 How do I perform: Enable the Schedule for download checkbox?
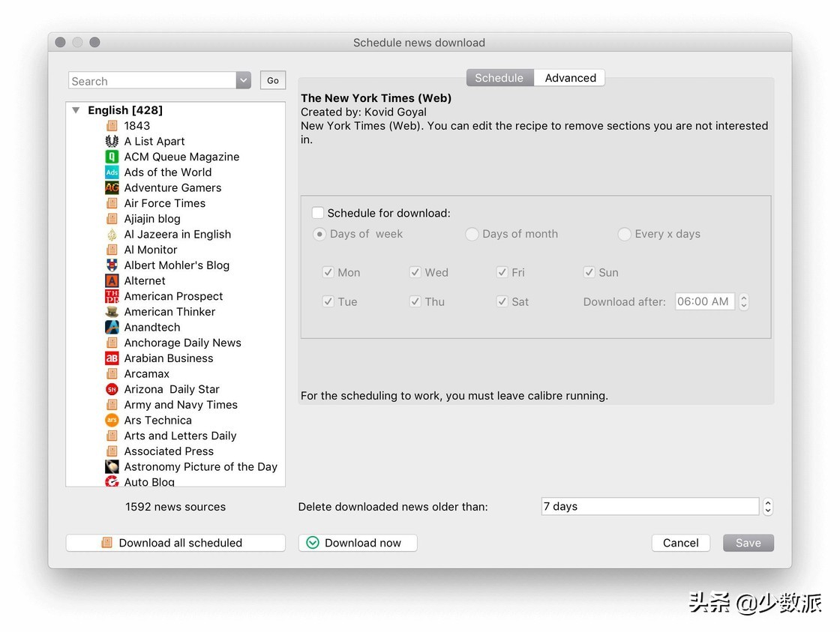click(318, 213)
